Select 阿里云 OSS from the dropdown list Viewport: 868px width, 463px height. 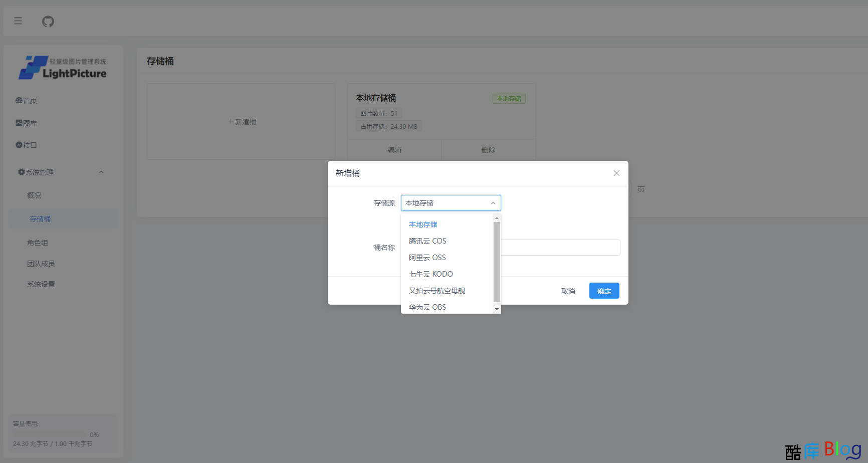pos(426,257)
